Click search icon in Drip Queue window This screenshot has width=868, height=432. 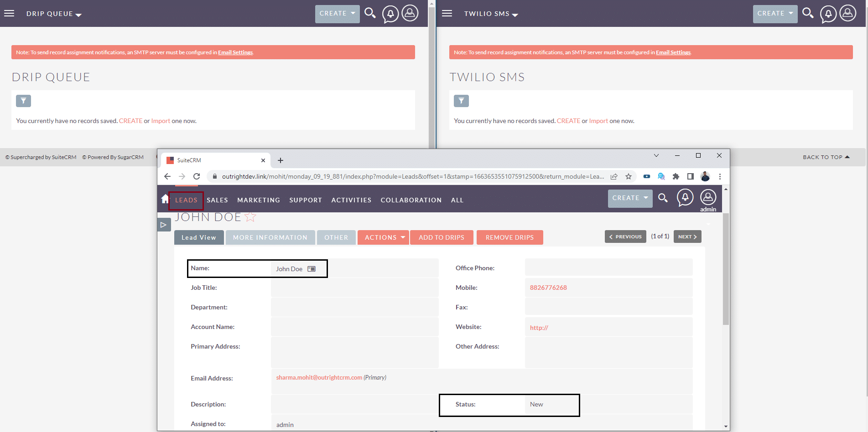[x=370, y=13]
